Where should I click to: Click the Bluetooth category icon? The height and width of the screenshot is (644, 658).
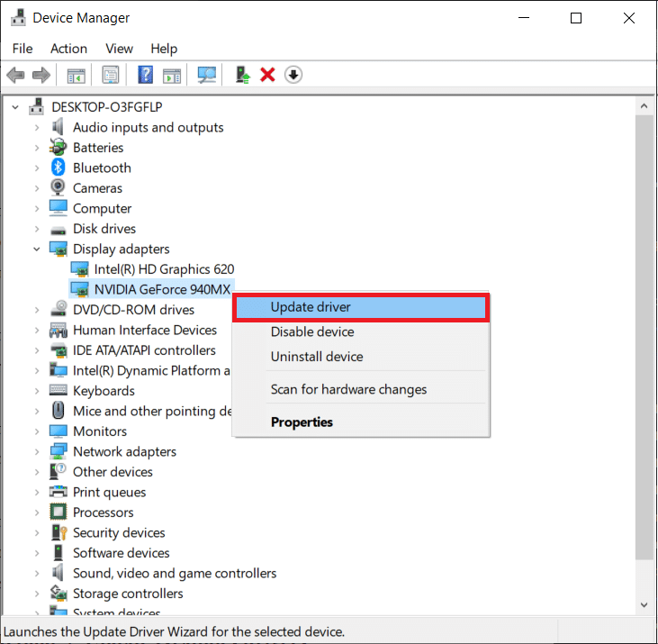pyautogui.click(x=59, y=168)
